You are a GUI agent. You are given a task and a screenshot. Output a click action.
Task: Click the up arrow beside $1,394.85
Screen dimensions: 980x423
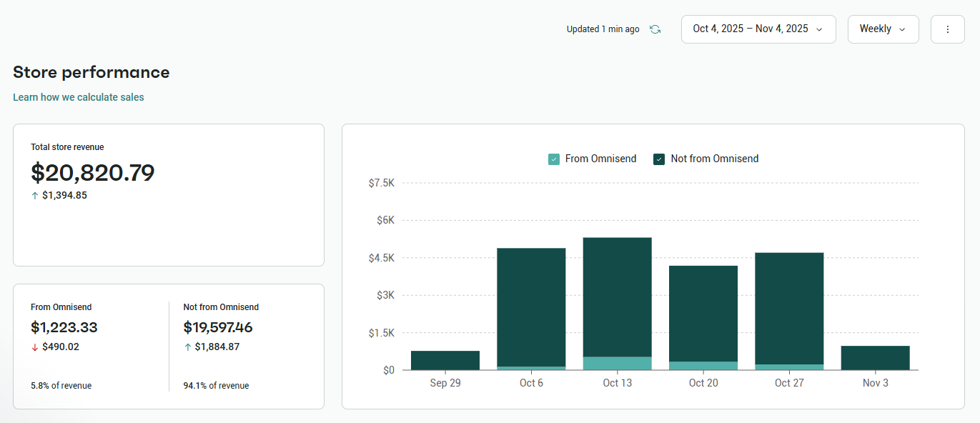(x=35, y=195)
